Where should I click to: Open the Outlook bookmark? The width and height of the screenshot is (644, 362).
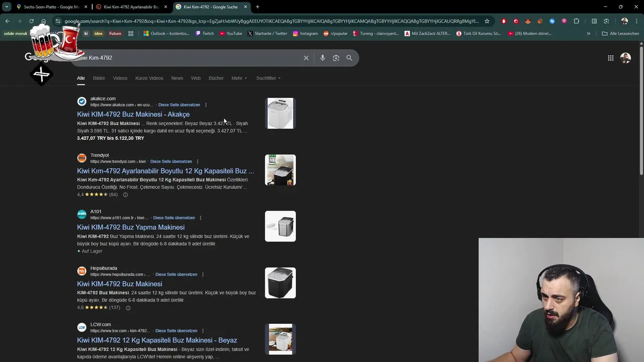point(167,34)
